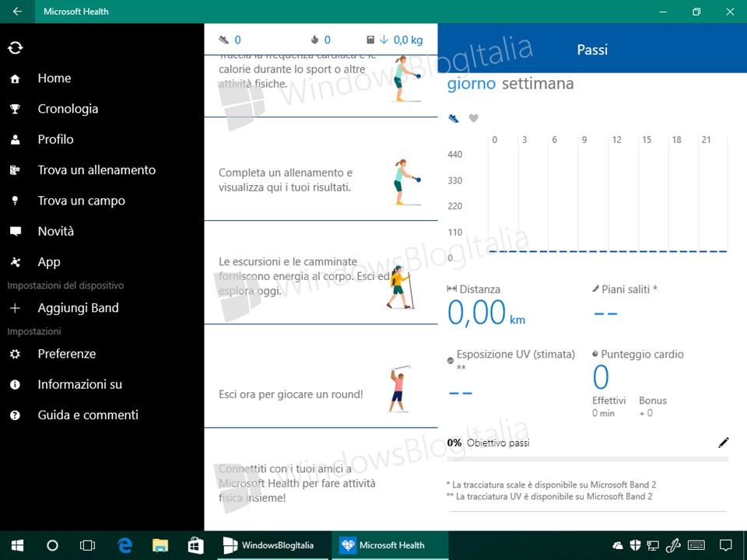Viewport: 747px width, 560px height.
Task: Click the steps shoe icon in summary bar
Action: coord(223,40)
